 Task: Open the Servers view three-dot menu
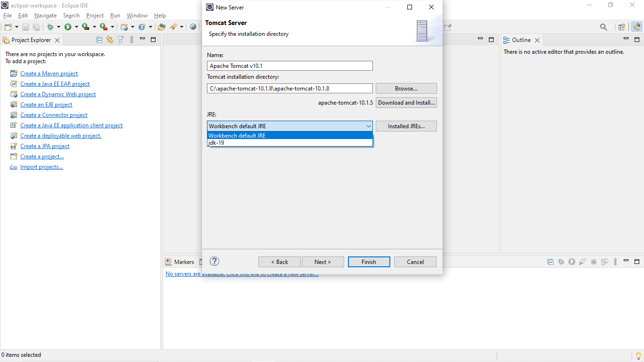[x=615, y=262]
